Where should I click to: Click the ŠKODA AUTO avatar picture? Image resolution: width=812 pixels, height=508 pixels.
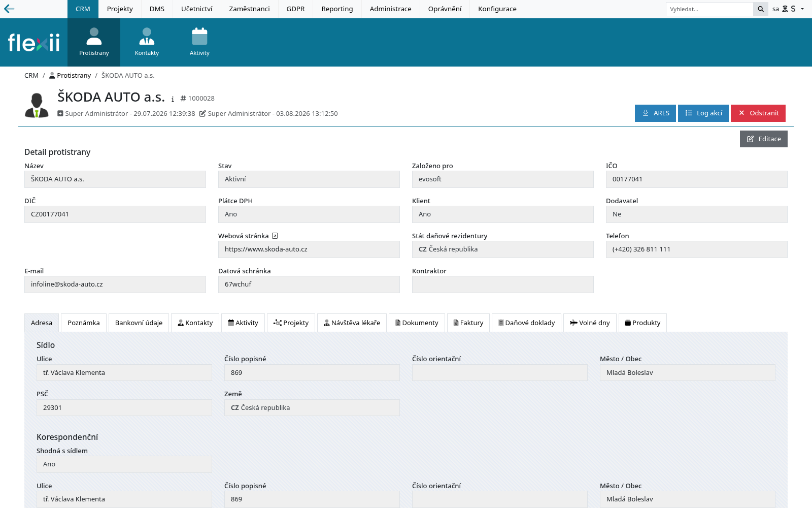coord(37,105)
